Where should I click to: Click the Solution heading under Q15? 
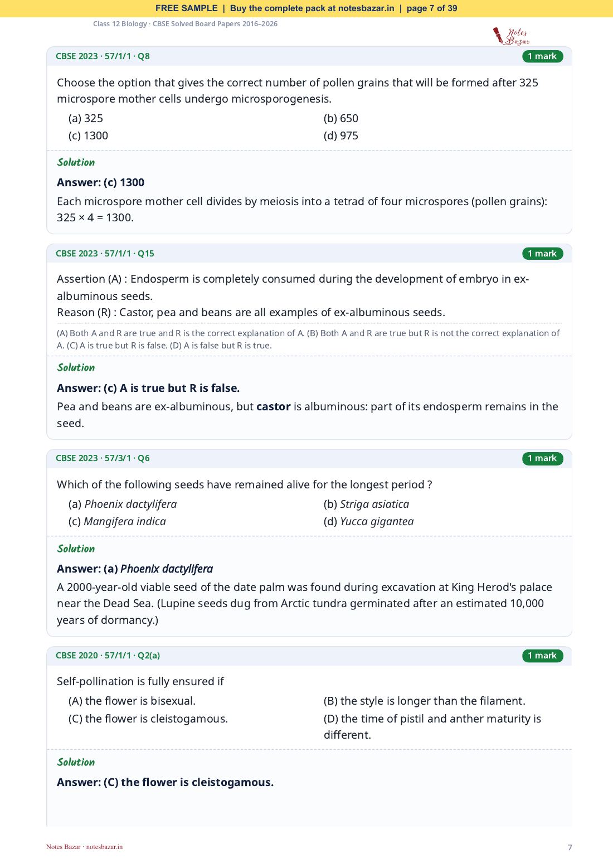pyautogui.click(x=76, y=367)
